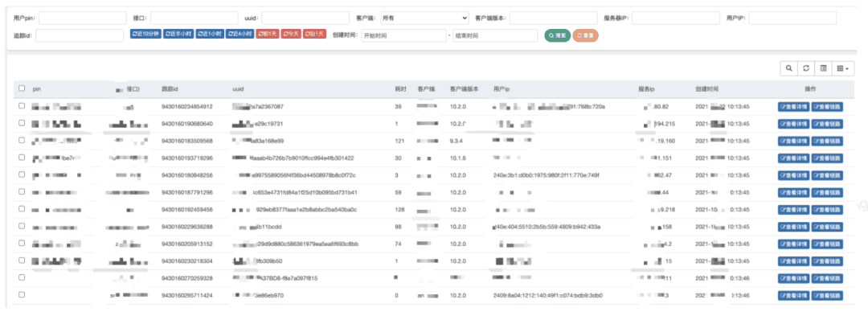Image resolution: width=868 pixels, height=316 pixels.
Task: Select the 近4小时 quick time filter
Action: pos(240,34)
